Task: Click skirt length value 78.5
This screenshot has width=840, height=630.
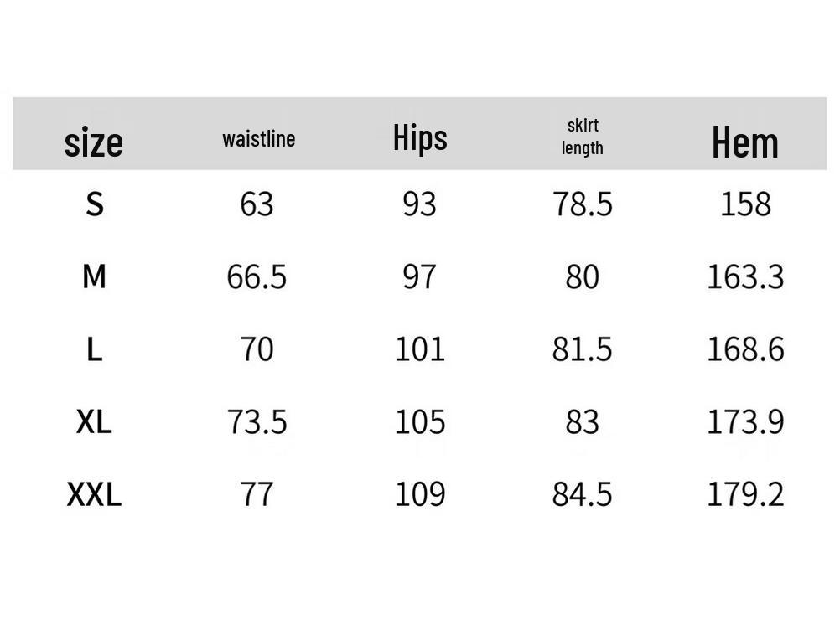Action: pyautogui.click(x=583, y=204)
